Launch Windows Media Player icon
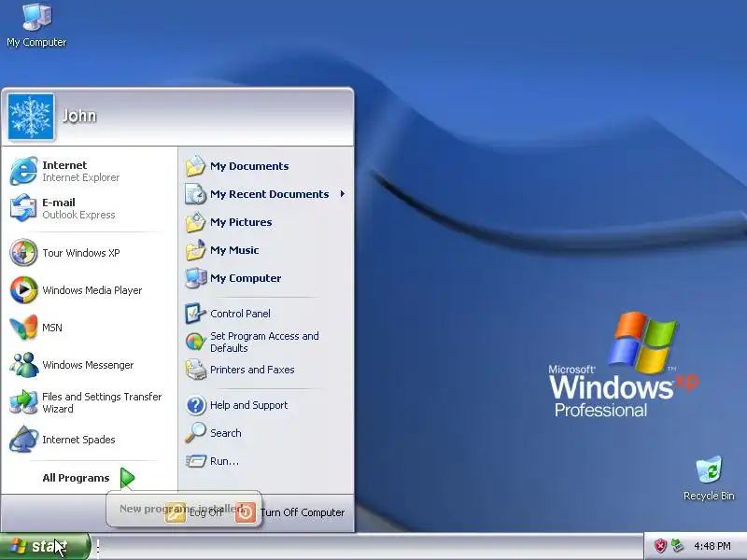Viewport: 747px width, 560px height. click(22, 290)
